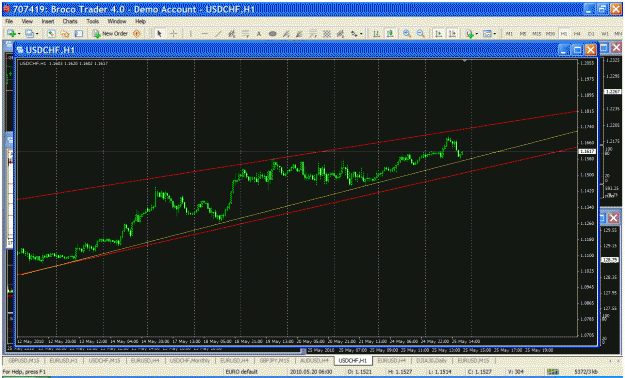Toggle the Terminal panel icon
The width and height of the screenshot is (625, 378).
(79, 34)
